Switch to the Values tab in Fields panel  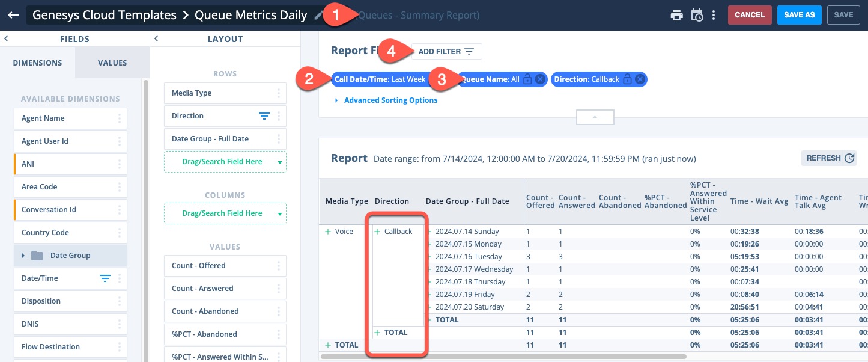112,63
